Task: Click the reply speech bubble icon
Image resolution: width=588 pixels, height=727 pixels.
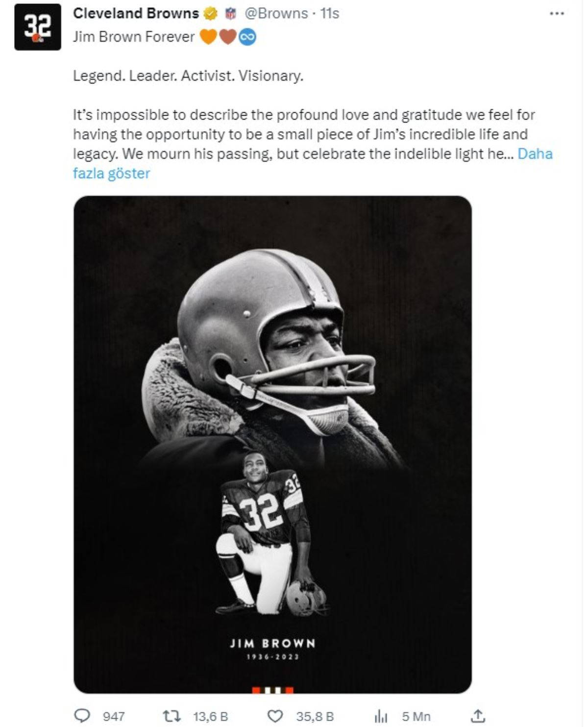Action: 82,716
